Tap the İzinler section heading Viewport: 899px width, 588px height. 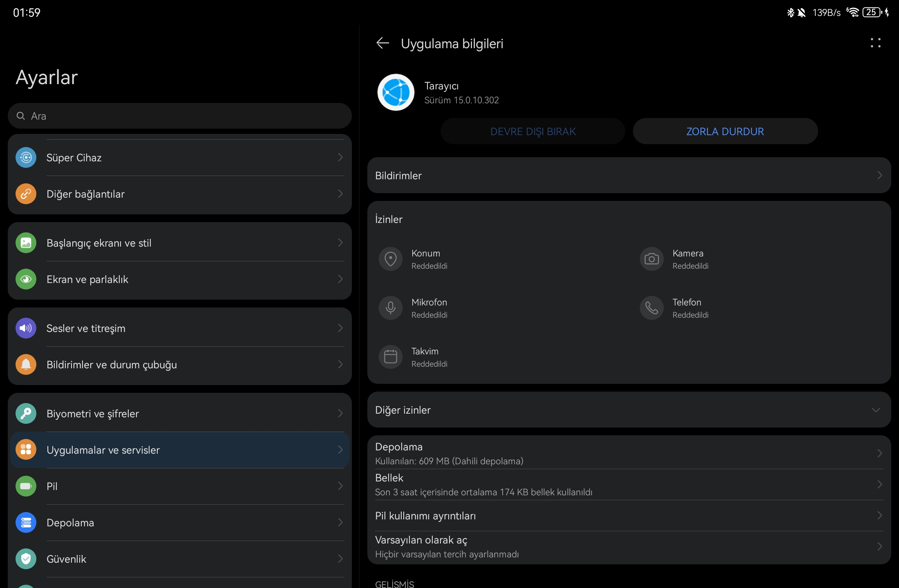tap(389, 219)
